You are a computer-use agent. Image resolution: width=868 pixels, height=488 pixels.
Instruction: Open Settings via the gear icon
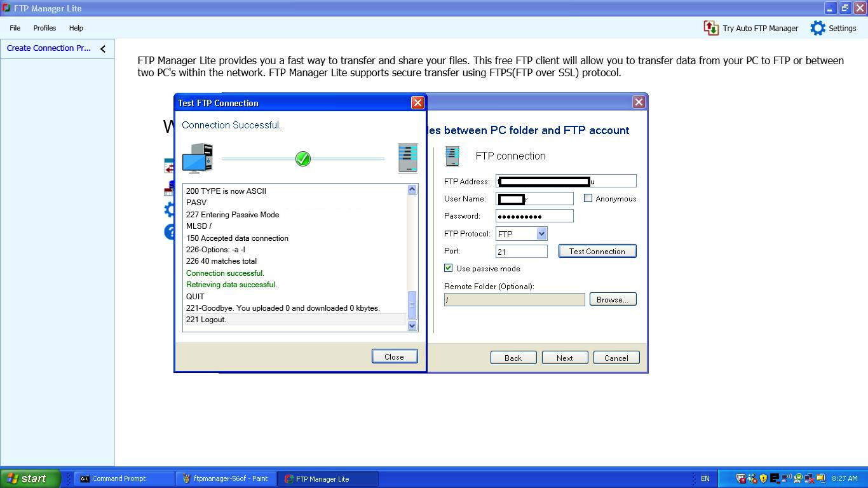click(818, 28)
